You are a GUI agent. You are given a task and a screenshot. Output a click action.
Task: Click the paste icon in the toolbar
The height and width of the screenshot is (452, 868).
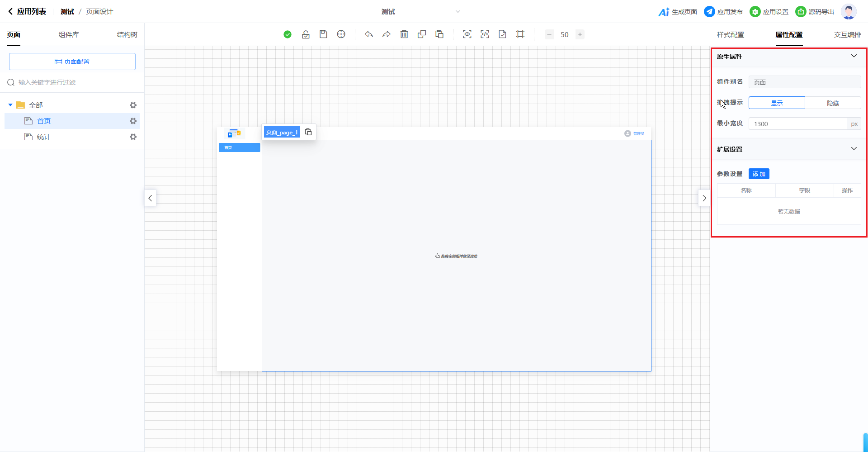pyautogui.click(x=439, y=34)
